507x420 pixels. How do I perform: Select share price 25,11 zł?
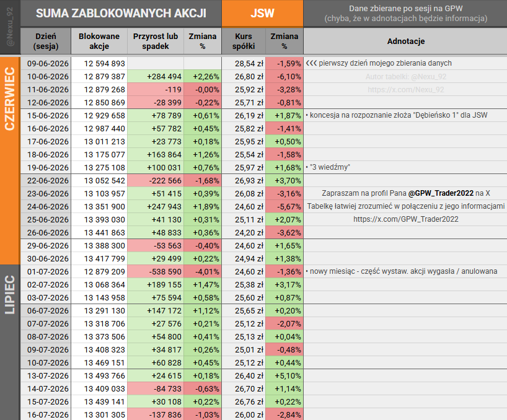(x=244, y=219)
